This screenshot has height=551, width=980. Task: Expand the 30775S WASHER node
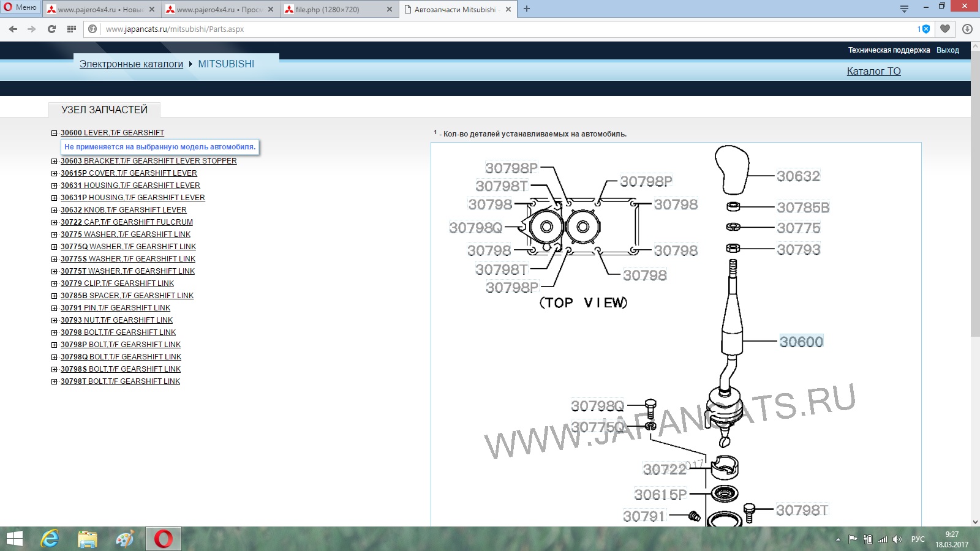(55, 259)
